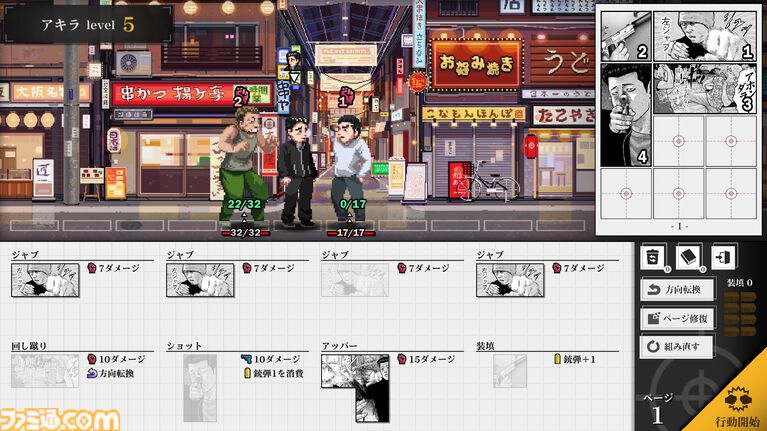This screenshot has width=767, height=431.
Task: Click the gunman manga panel numbered 4
Action: (626, 115)
